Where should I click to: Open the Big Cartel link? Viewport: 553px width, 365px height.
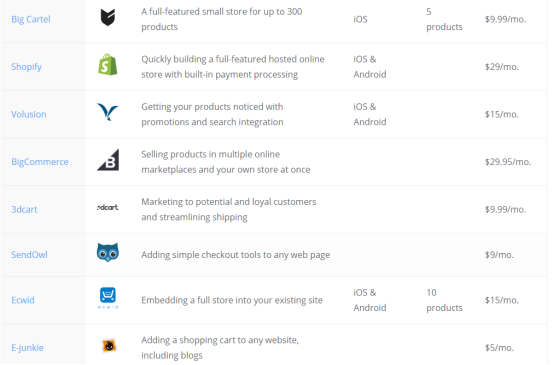pyautogui.click(x=31, y=19)
